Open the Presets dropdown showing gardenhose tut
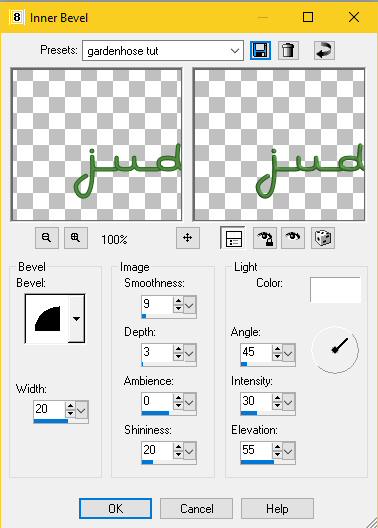The width and height of the screenshot is (378, 528). (x=163, y=51)
